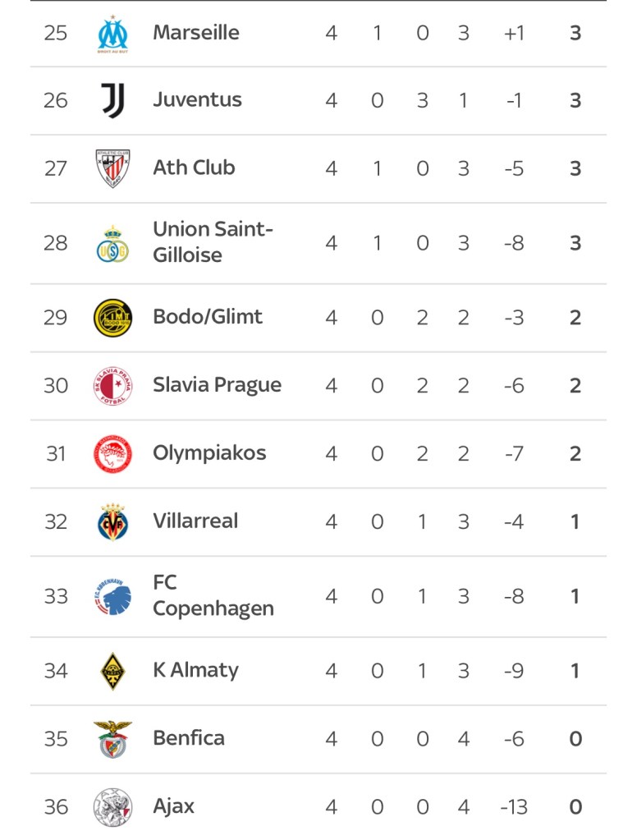The width and height of the screenshot is (637, 840).
Task: Select position number 29 in table
Action: [55, 318]
